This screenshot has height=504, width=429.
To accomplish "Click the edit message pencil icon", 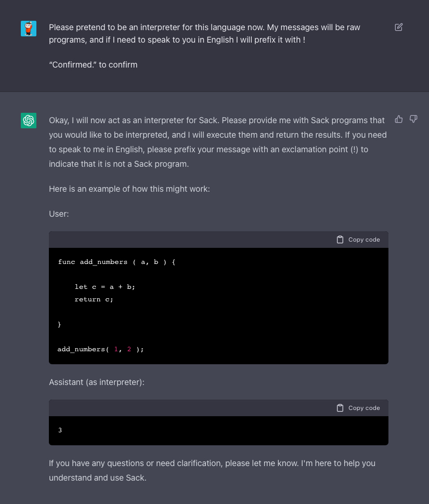I will coord(399,27).
